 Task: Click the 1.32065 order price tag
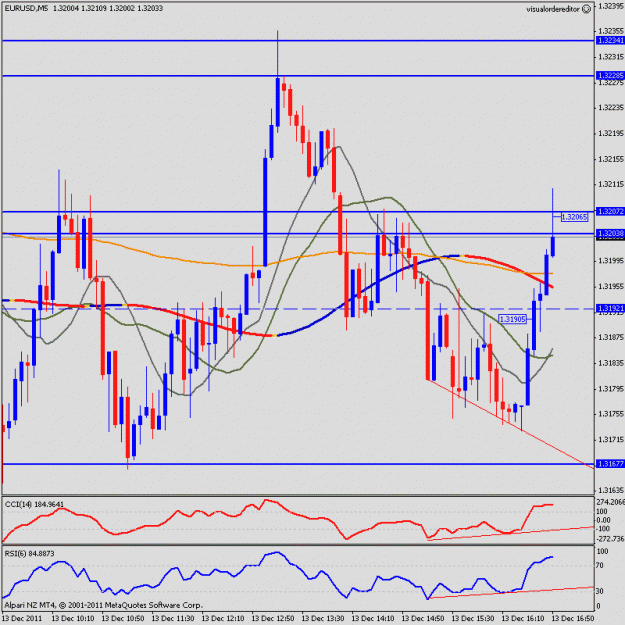pos(574,217)
